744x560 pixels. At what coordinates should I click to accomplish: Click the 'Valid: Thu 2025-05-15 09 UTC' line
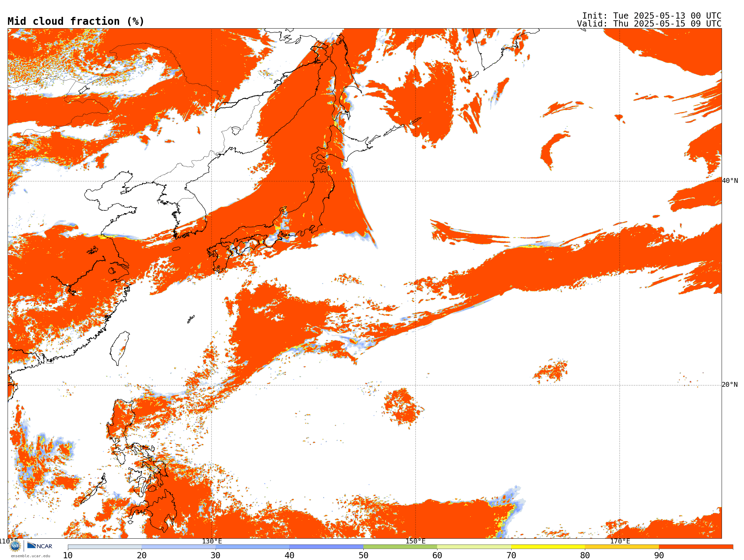[x=649, y=24]
